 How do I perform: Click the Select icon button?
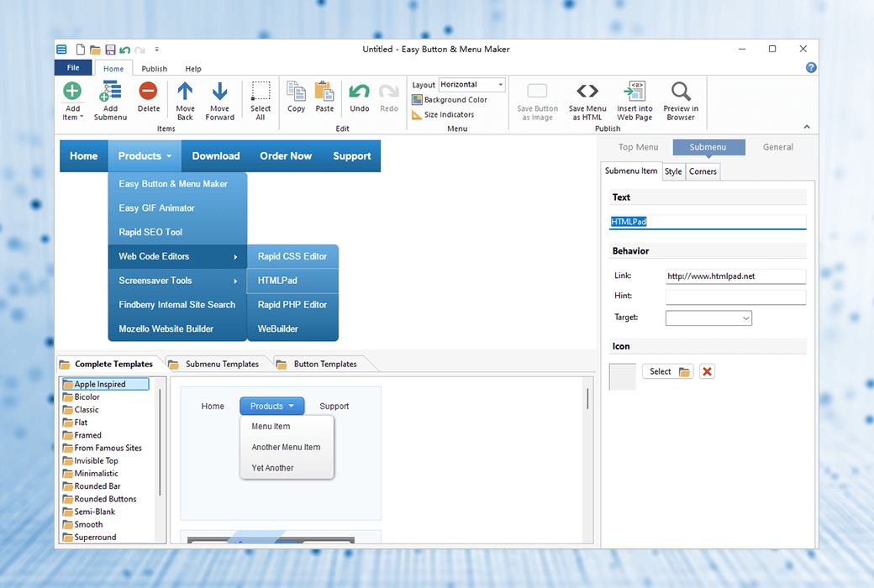pos(668,372)
